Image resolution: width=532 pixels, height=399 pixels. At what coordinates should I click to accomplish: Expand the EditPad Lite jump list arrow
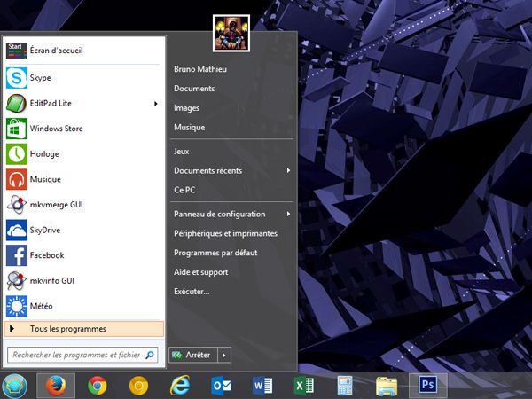156,104
